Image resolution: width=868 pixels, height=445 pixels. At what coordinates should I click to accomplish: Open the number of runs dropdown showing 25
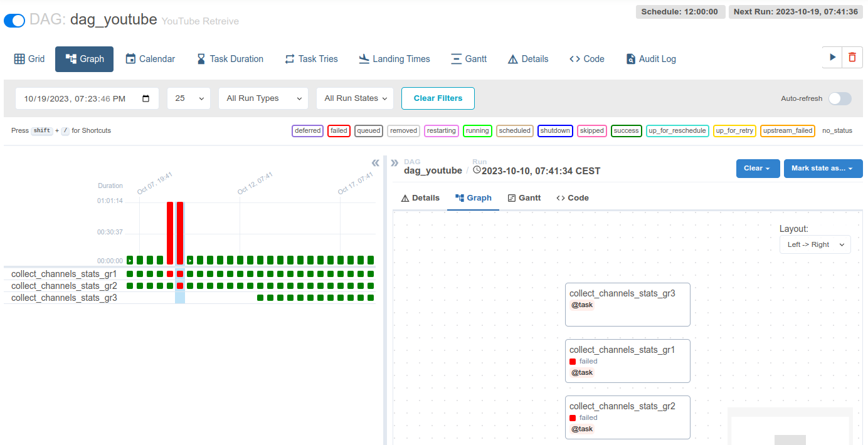[x=189, y=98]
